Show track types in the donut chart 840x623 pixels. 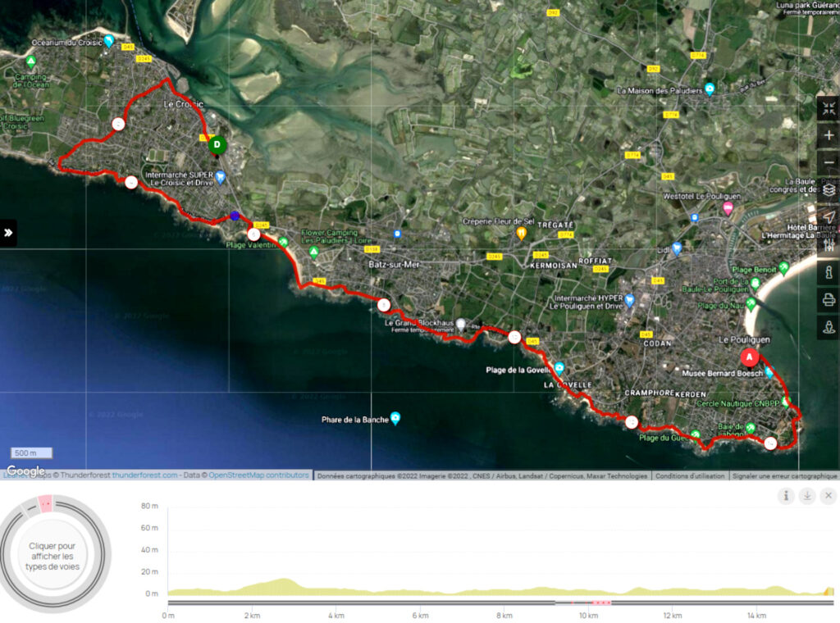56,556
